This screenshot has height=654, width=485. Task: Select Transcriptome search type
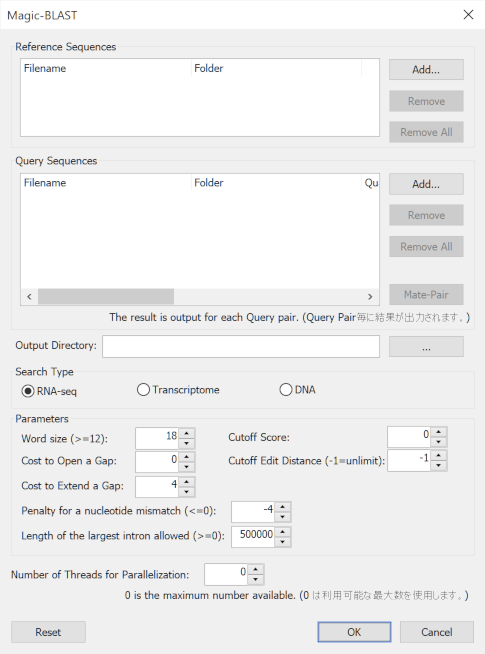178,390
